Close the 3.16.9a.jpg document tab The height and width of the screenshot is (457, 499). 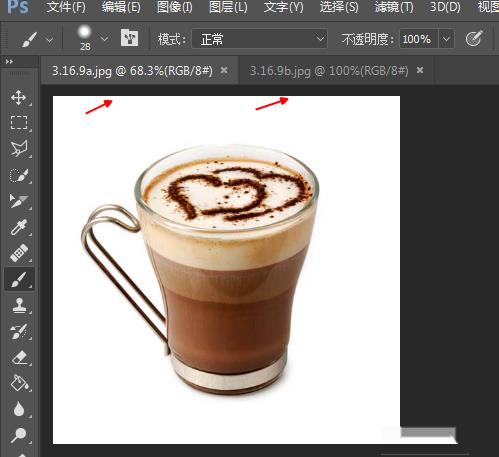224,70
